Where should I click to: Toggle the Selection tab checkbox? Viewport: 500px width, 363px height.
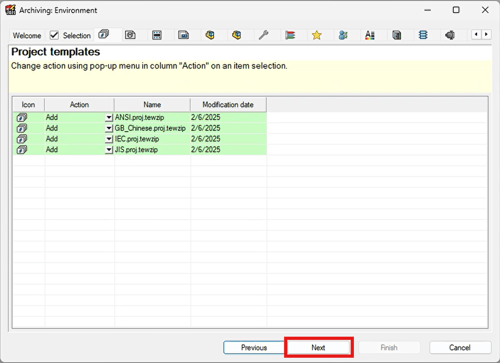click(54, 35)
